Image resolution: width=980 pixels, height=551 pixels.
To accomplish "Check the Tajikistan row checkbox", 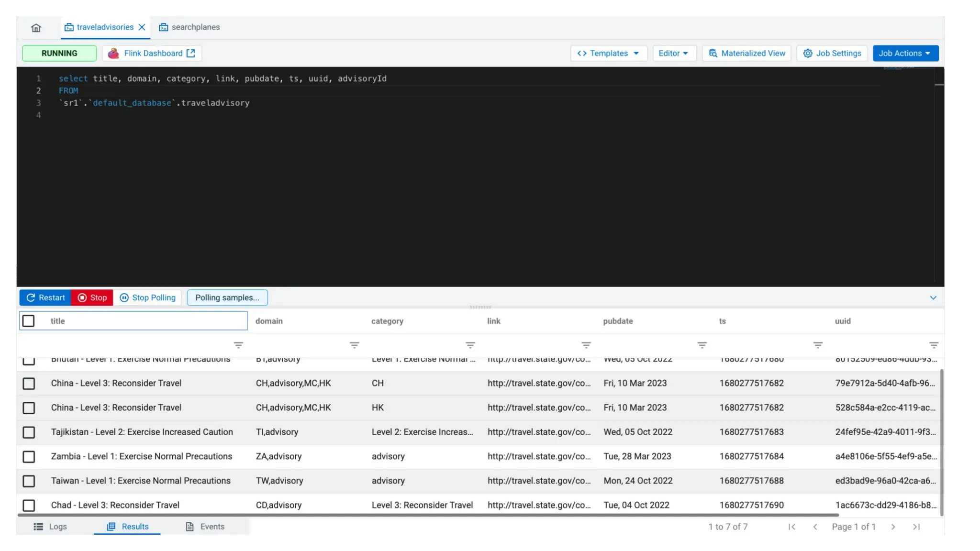I will [29, 432].
